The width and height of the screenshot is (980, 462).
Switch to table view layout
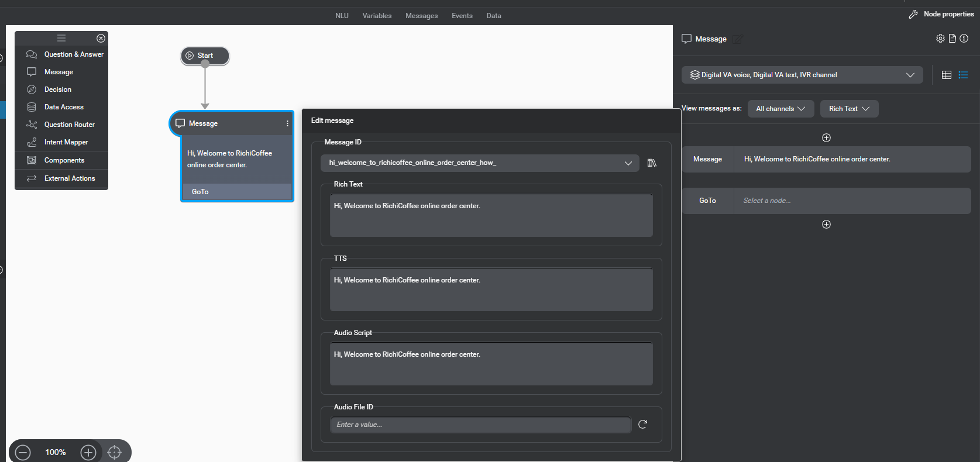coord(947,75)
